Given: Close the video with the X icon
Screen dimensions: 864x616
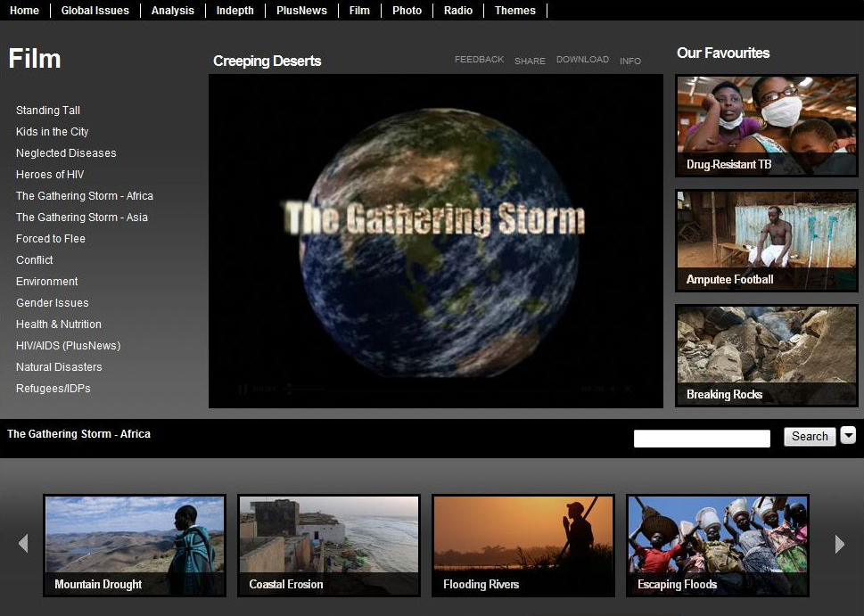Looking at the screenshot, I should (627, 390).
